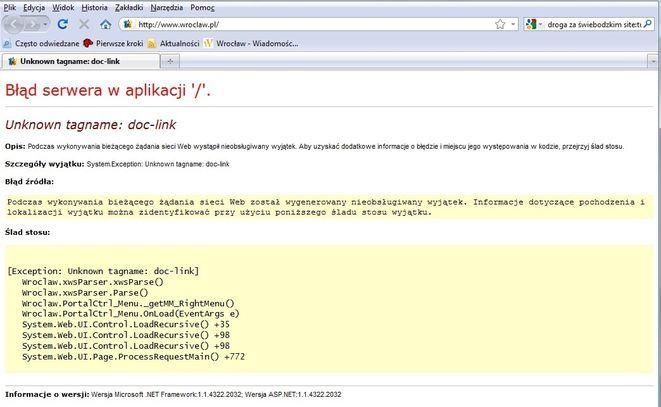Image resolution: width=661 pixels, height=407 pixels.
Task: Reload the page with refresh icon
Action: pyautogui.click(x=63, y=24)
